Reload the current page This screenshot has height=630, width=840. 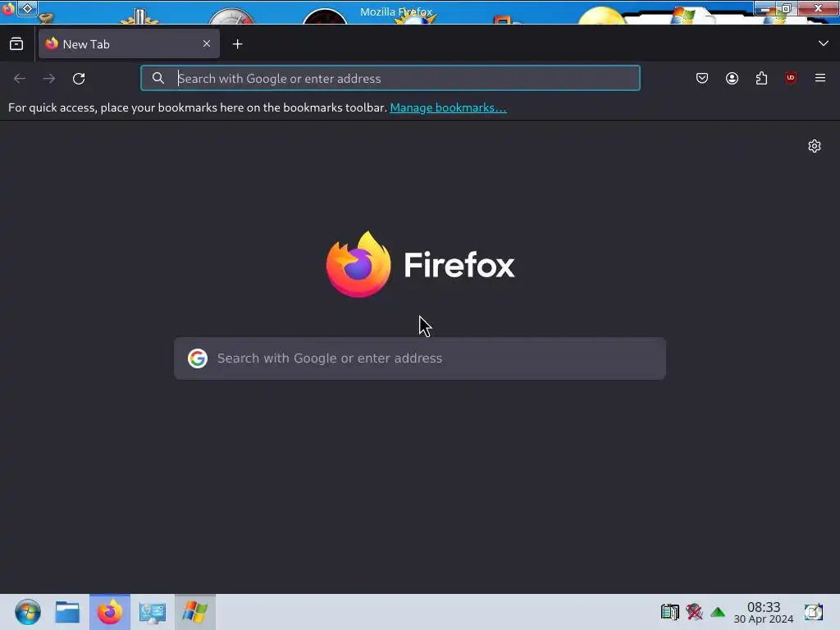(x=79, y=79)
